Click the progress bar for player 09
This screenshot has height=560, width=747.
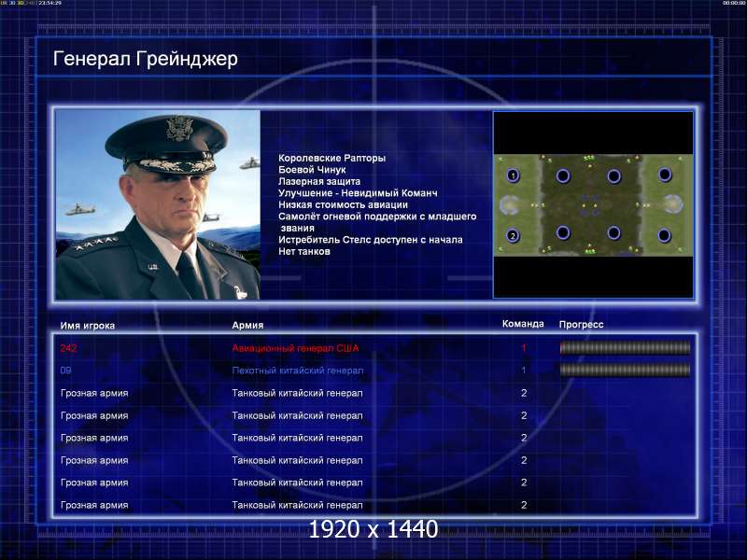click(x=625, y=370)
